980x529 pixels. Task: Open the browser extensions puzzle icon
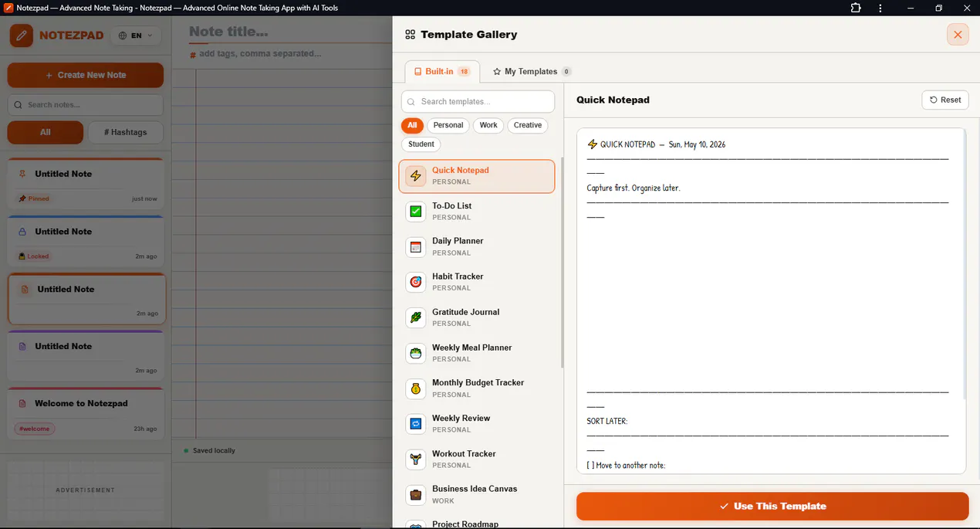tap(856, 8)
